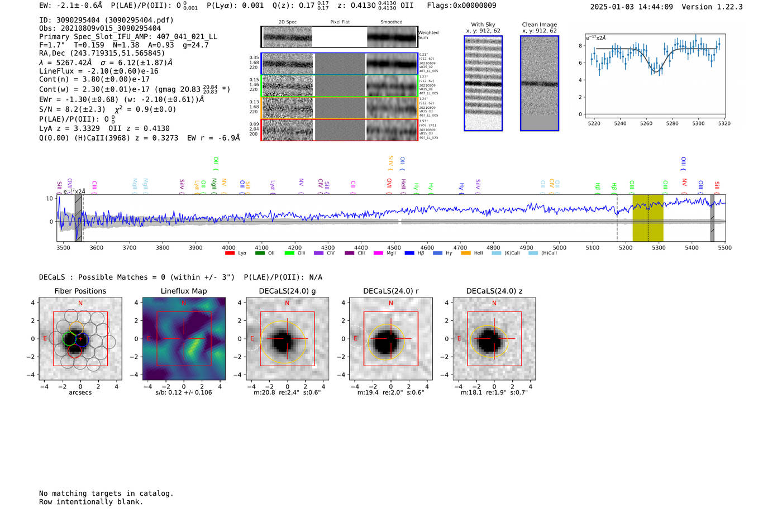Click the With Sky 2D image
782x532 pixels.
coord(483,83)
